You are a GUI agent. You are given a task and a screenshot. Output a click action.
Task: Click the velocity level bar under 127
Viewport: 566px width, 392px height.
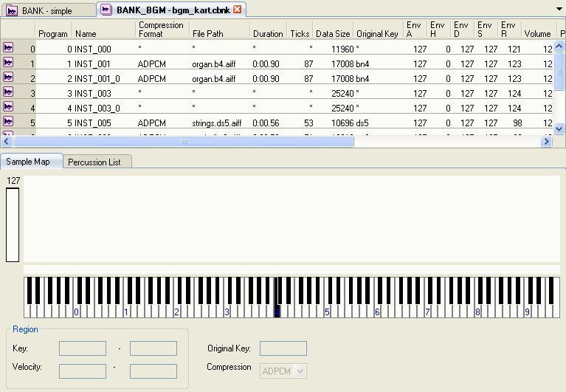13,224
